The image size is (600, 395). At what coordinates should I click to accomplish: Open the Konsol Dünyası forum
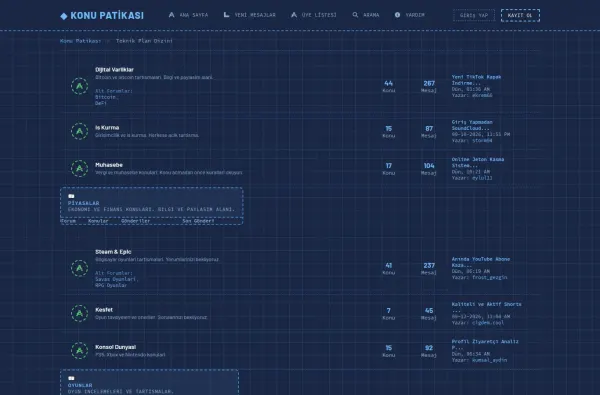[116, 347]
